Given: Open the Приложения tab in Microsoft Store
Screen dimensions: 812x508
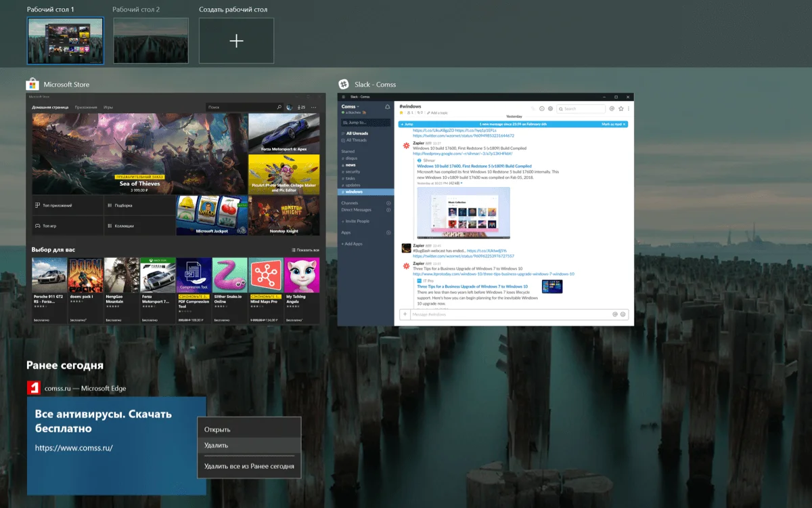Looking at the screenshot, I should tap(86, 108).
